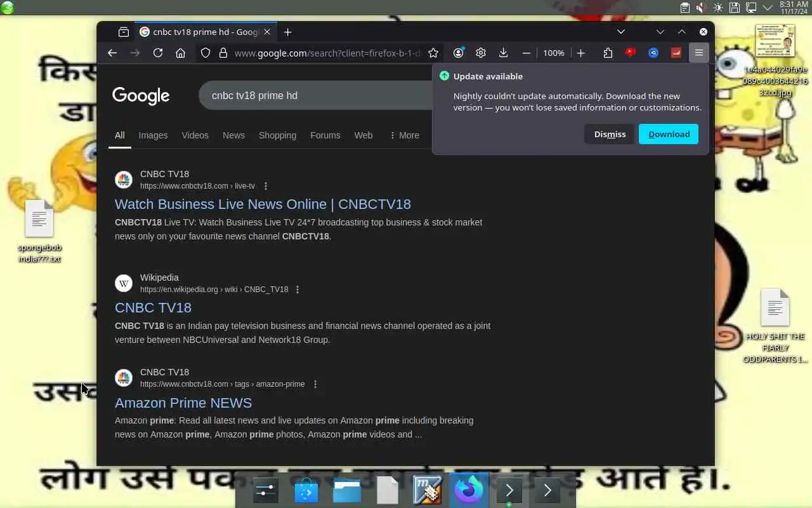Switch to the News tab
812x508 pixels.
click(233, 135)
